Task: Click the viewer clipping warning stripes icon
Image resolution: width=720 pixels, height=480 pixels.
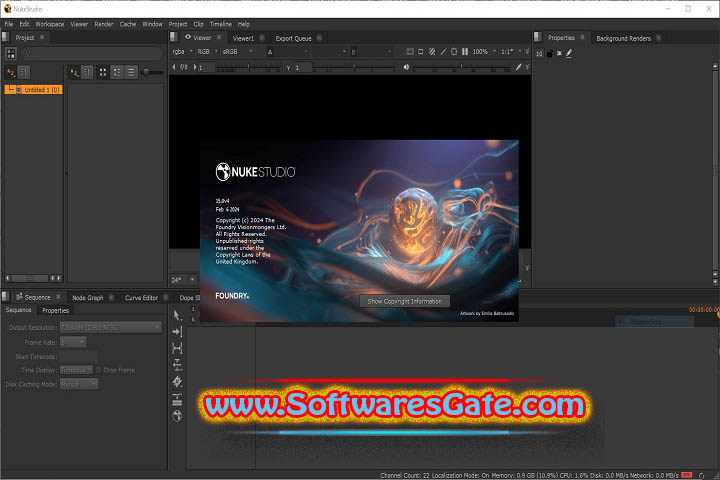Action: click(x=432, y=51)
